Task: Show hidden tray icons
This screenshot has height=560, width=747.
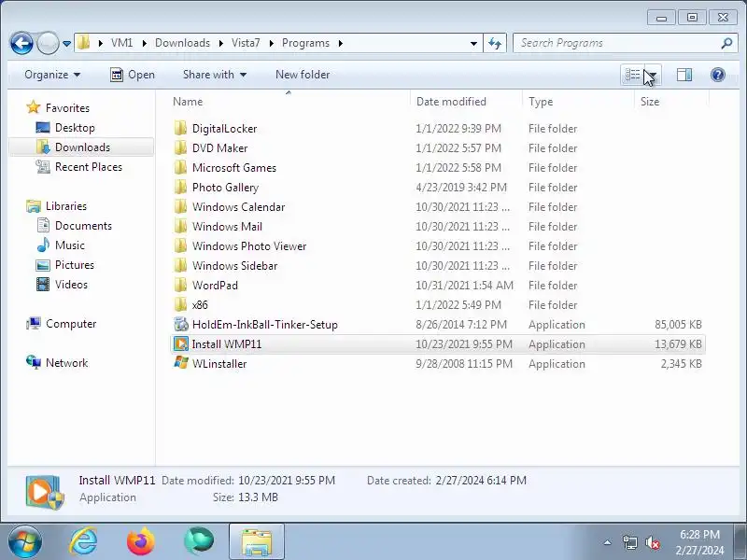Action: click(608, 542)
